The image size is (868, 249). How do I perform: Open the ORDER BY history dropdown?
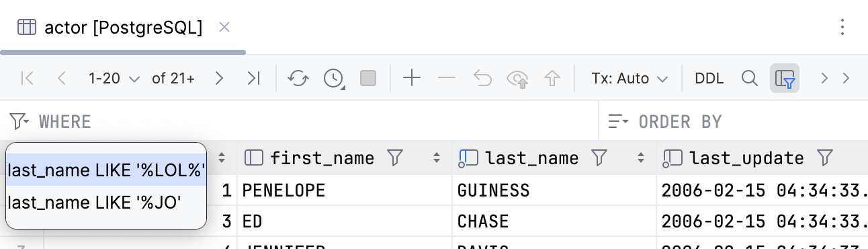pyautogui.click(x=618, y=121)
